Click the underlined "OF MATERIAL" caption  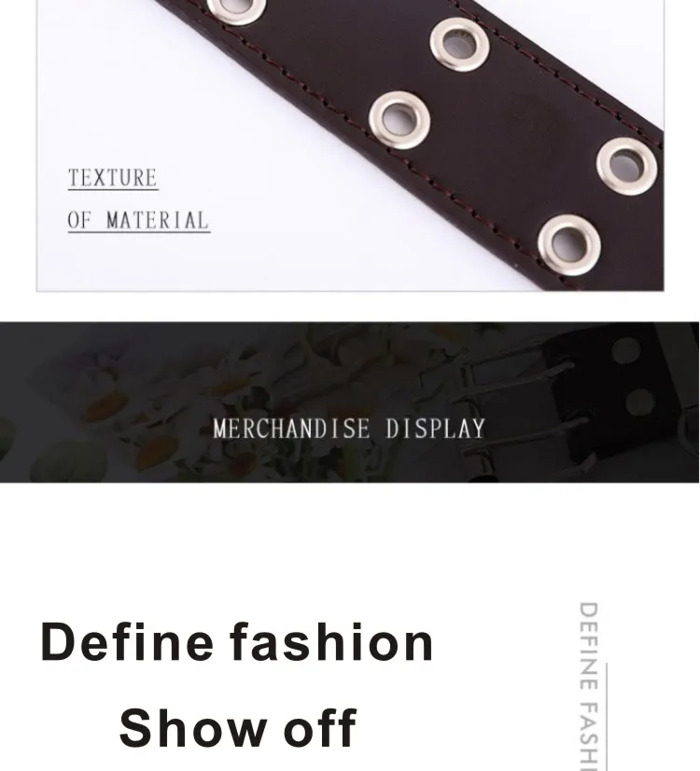coord(139,221)
